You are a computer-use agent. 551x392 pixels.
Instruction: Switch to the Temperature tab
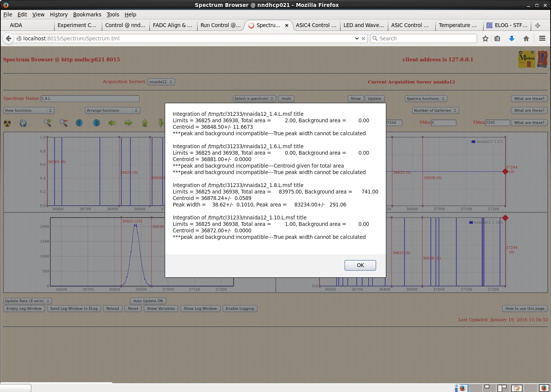pyautogui.click(x=459, y=25)
